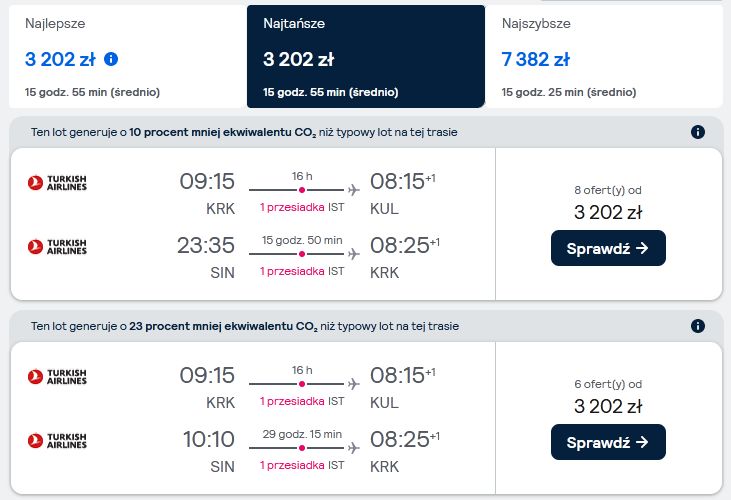Open CO2 info icon on second flight banner
This screenshot has width=731, height=500.
click(x=697, y=326)
